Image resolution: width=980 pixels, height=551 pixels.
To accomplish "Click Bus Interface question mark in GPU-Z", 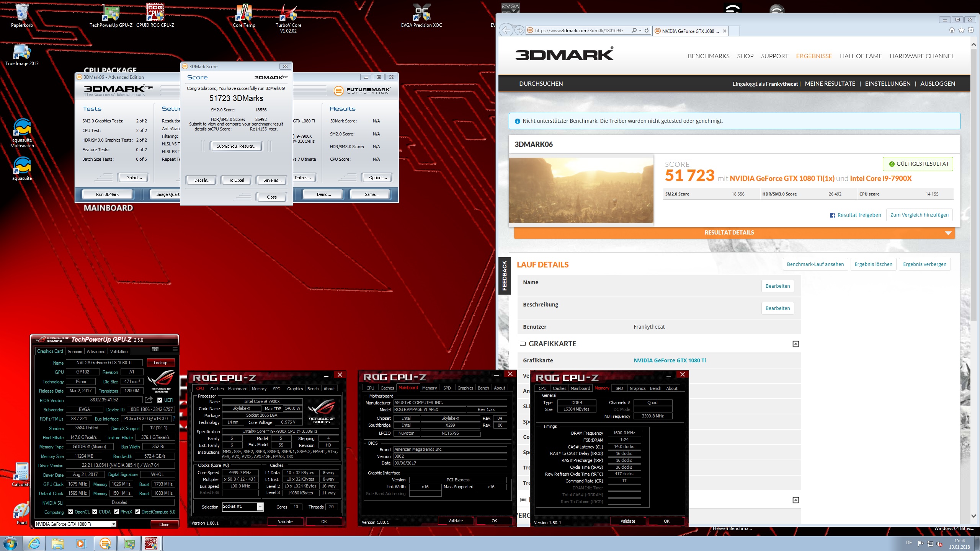I will coord(174,419).
